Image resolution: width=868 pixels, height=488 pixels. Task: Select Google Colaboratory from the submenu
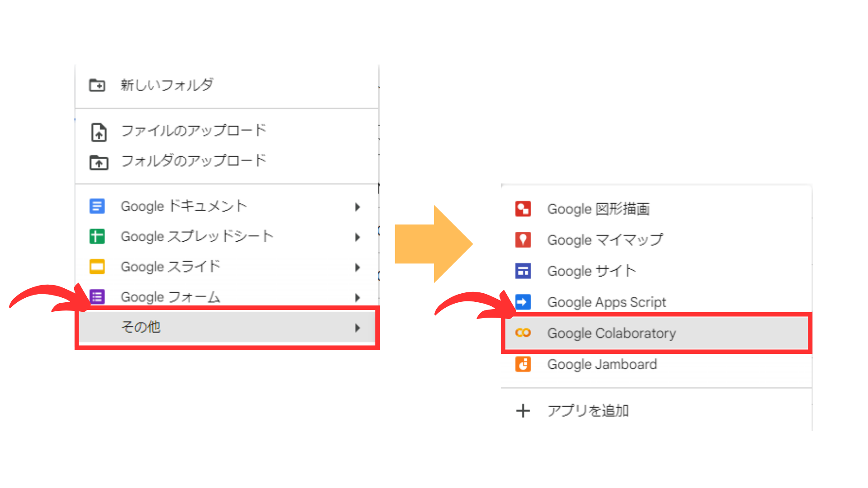pos(611,333)
